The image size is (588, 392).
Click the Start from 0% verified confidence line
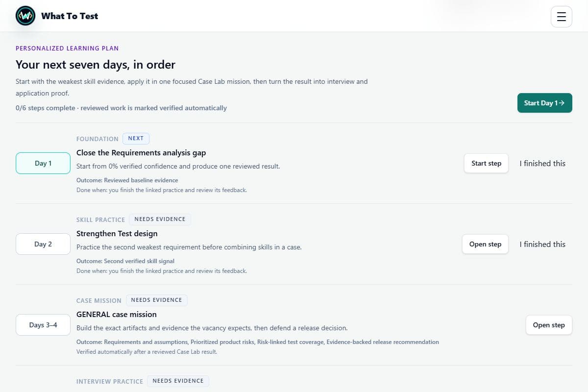tap(178, 166)
